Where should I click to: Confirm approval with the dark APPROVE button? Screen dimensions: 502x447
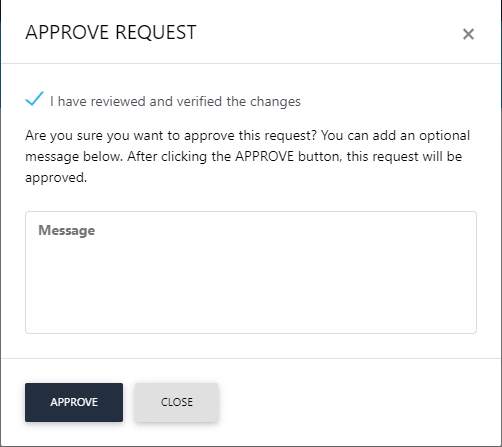74,402
